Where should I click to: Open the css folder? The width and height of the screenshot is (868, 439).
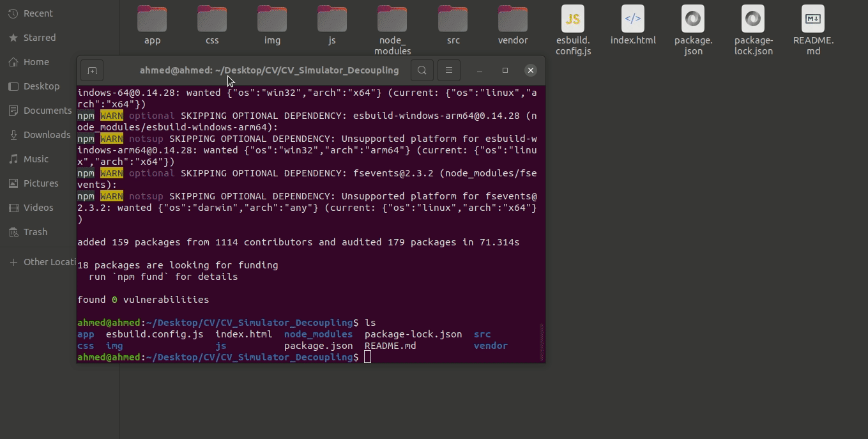(211, 19)
